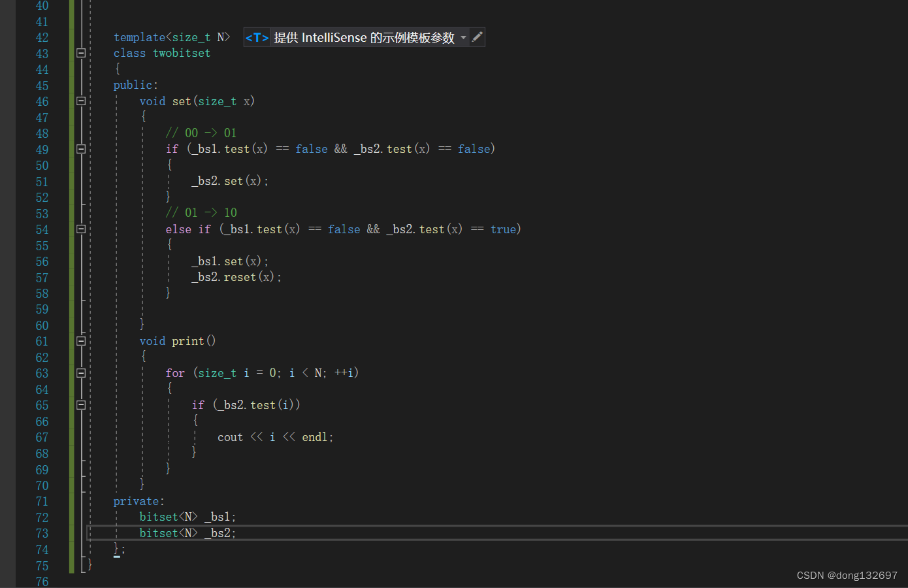This screenshot has height=588, width=908.
Task: Click the pencil edit icon in IntelliSense template bar
Action: (x=478, y=37)
